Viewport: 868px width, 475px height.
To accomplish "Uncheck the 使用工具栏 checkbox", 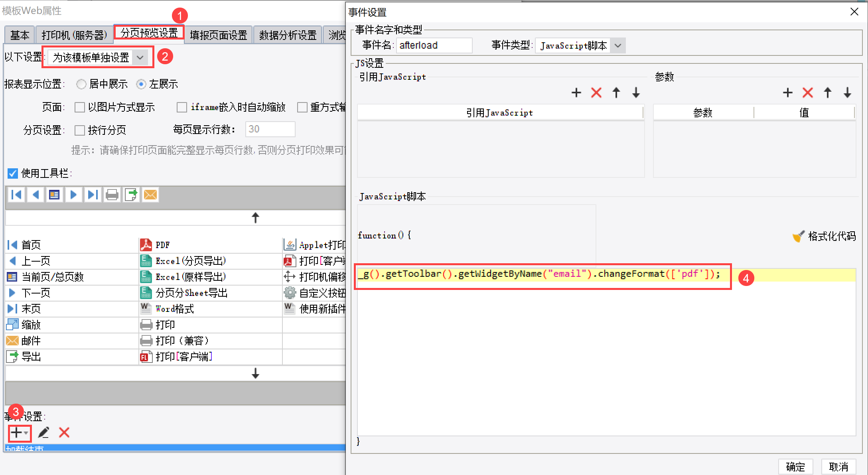I will coord(13,173).
